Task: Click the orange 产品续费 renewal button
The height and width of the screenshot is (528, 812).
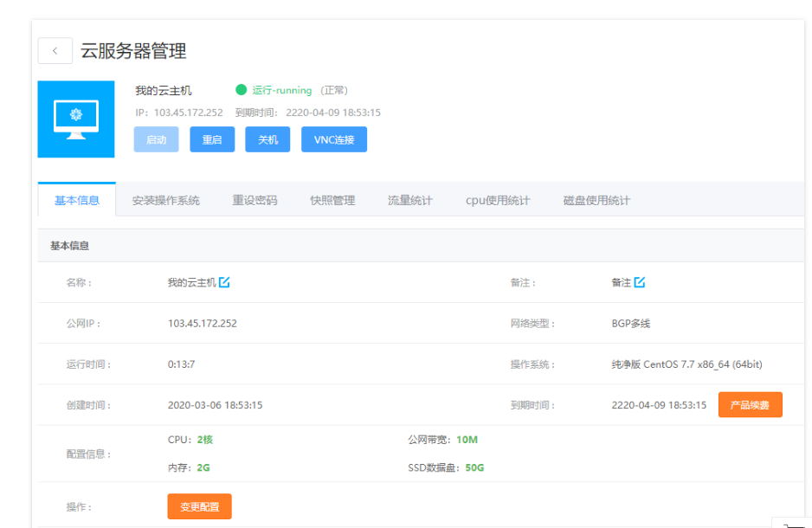Action: coord(750,405)
